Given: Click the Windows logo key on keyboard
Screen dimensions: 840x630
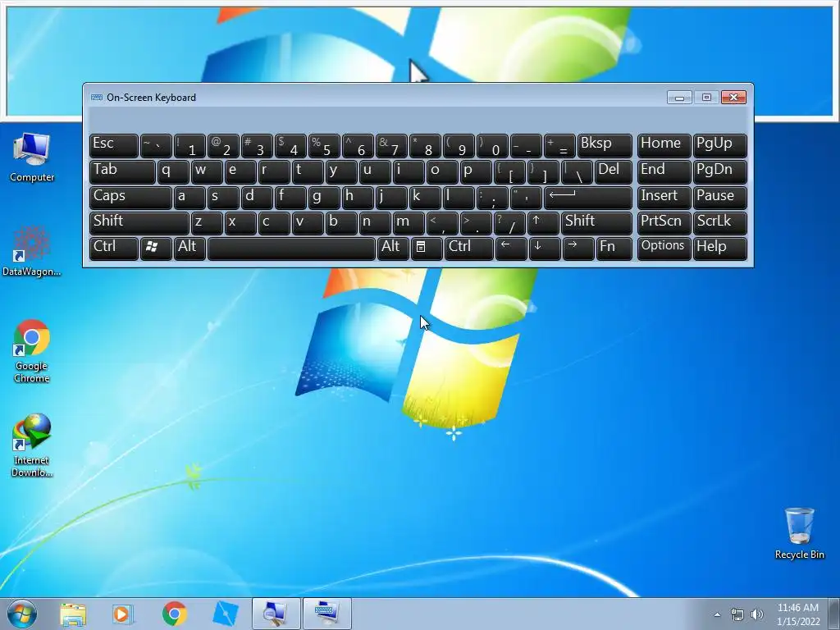Looking at the screenshot, I should (156, 249).
